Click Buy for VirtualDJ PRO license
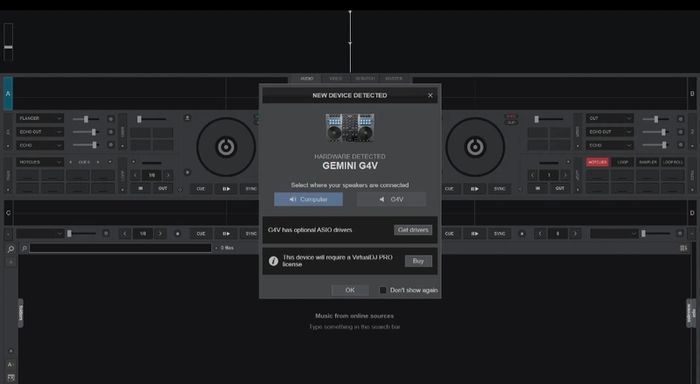 pos(418,261)
